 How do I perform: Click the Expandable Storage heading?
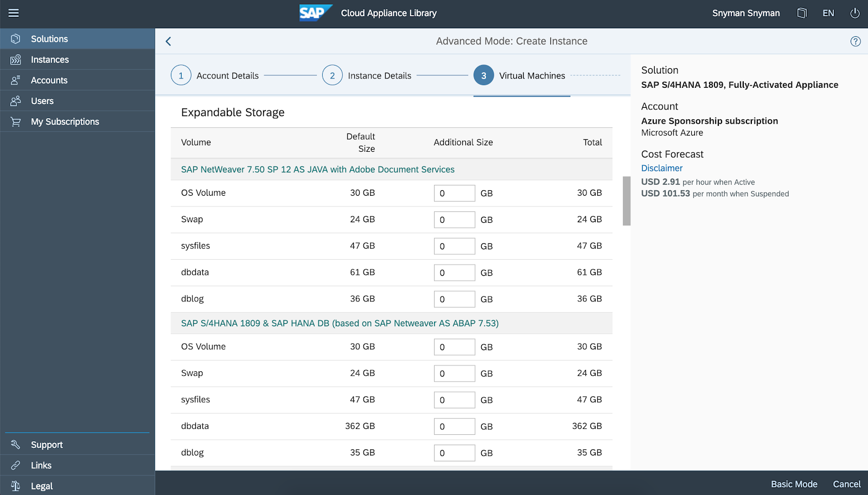pyautogui.click(x=233, y=112)
